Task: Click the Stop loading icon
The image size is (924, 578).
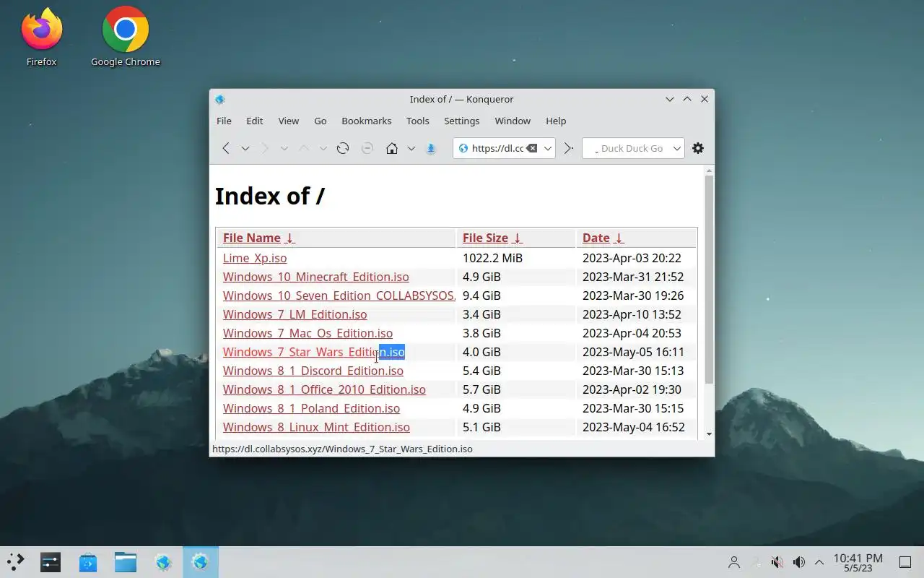Action: [x=367, y=148]
